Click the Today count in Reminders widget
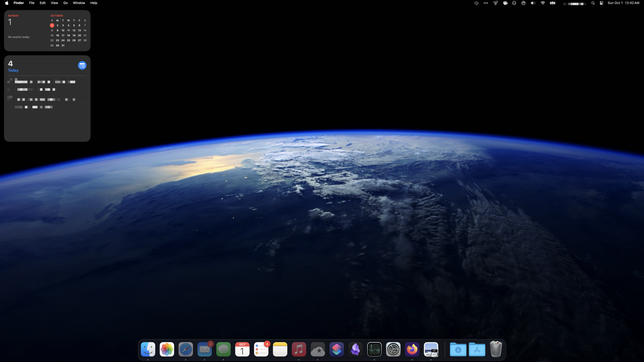 tap(11, 63)
